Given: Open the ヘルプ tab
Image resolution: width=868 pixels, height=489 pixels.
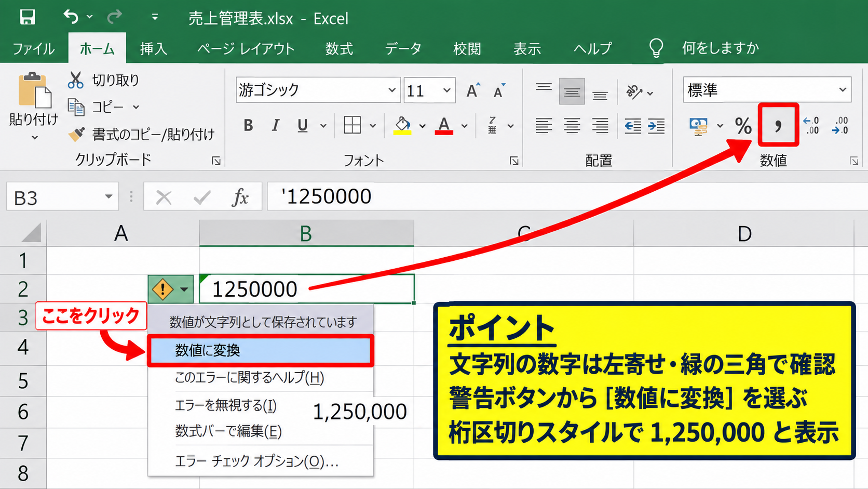Looking at the screenshot, I should tap(593, 49).
